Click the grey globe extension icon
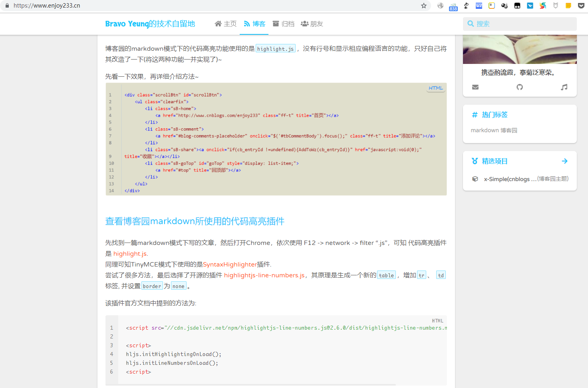 pyautogui.click(x=440, y=6)
